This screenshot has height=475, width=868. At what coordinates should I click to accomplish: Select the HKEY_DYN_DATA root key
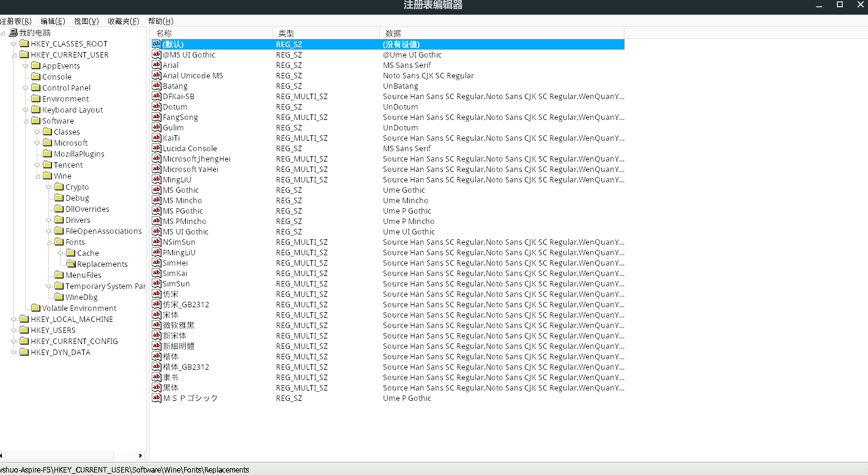[61, 352]
